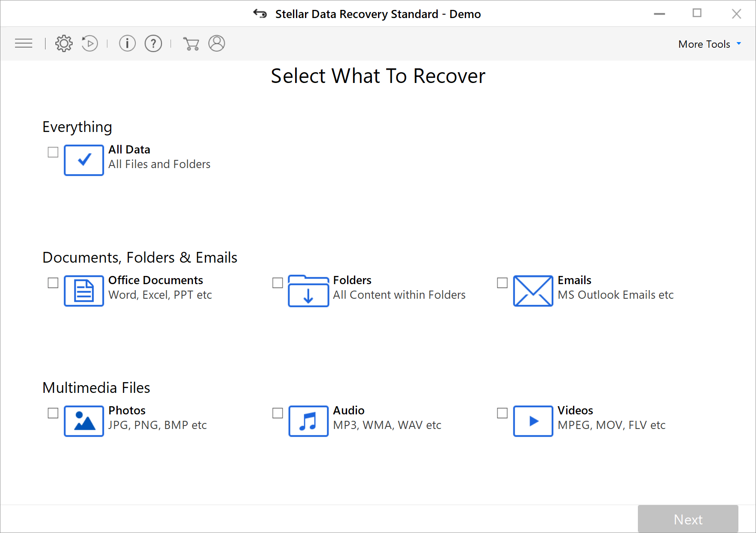Open the help question mark icon
Screen dimensions: 756x533
click(153, 43)
